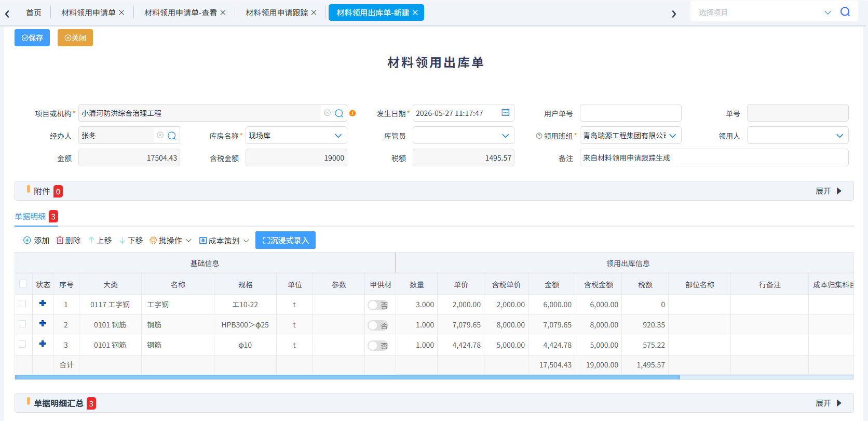Image resolution: width=868 pixels, height=421 pixels.
Task: Click the 沉浸式录入 button
Action: (x=286, y=240)
